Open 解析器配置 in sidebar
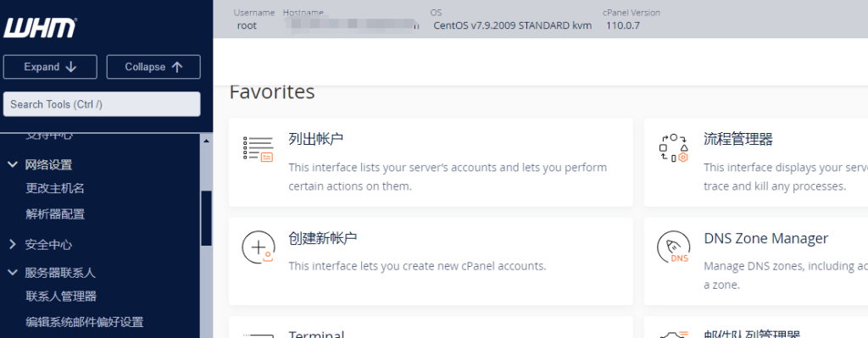This screenshot has height=338, width=868. [x=55, y=214]
